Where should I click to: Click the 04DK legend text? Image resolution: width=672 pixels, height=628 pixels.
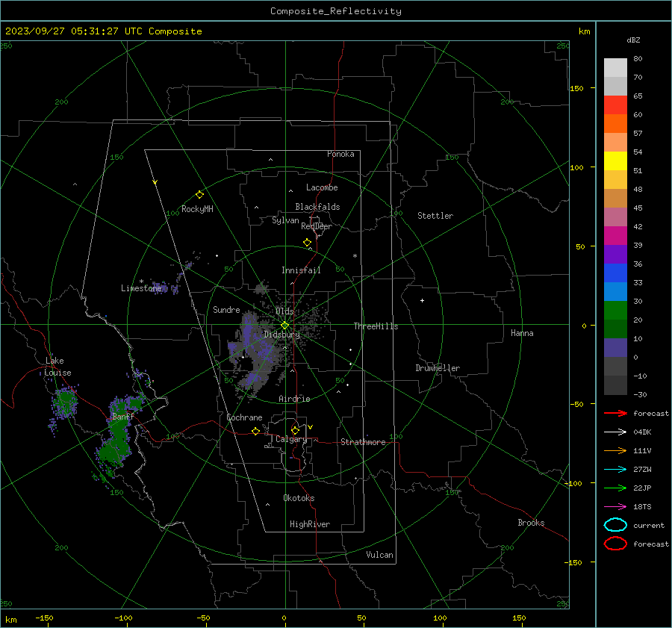(642, 432)
